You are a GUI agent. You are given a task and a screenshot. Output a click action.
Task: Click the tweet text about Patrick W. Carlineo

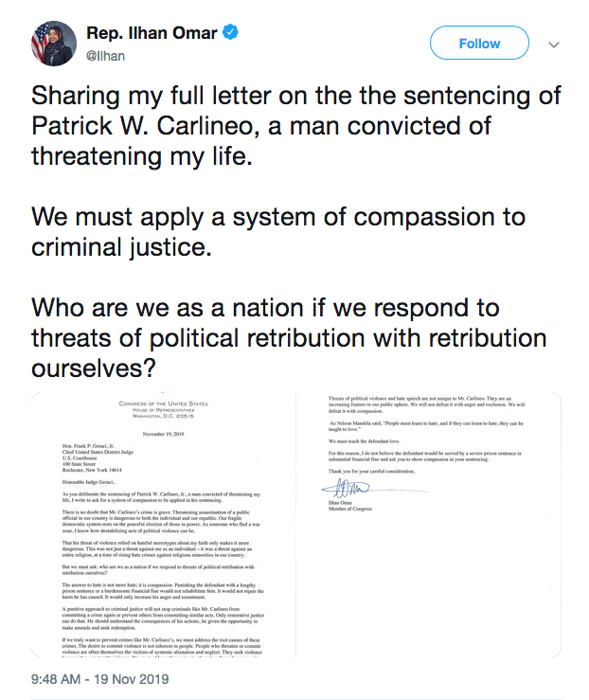click(295, 126)
